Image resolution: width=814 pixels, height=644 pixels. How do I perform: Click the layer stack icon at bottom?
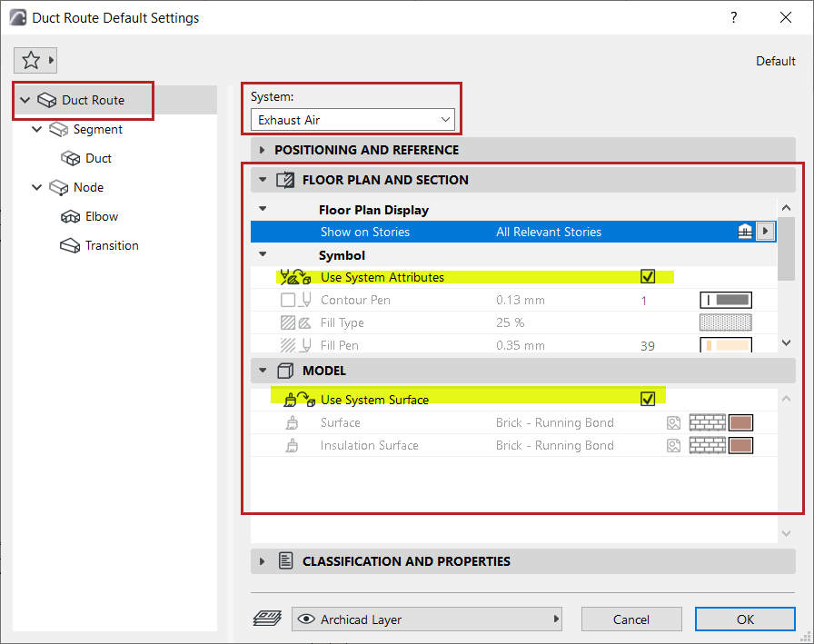tap(267, 619)
